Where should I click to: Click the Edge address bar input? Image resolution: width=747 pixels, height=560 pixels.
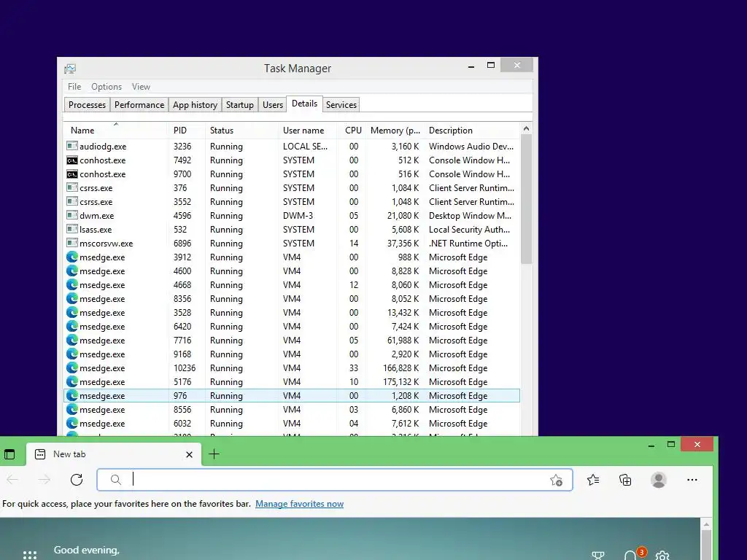[335, 480]
